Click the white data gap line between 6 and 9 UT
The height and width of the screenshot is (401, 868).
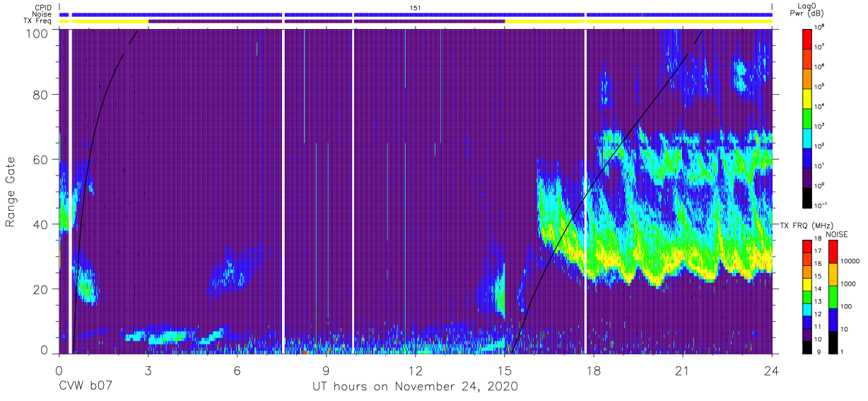pos(283,191)
